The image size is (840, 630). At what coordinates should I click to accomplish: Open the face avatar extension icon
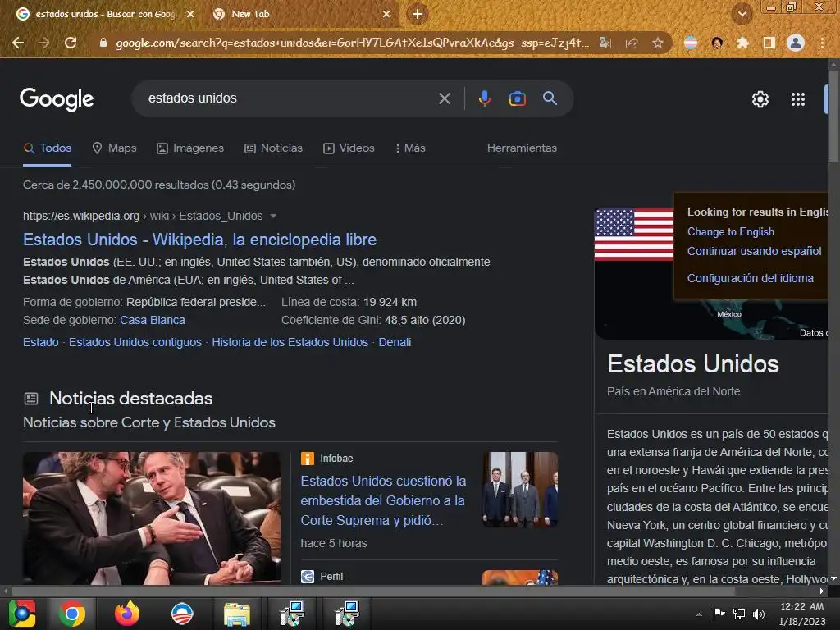717,43
